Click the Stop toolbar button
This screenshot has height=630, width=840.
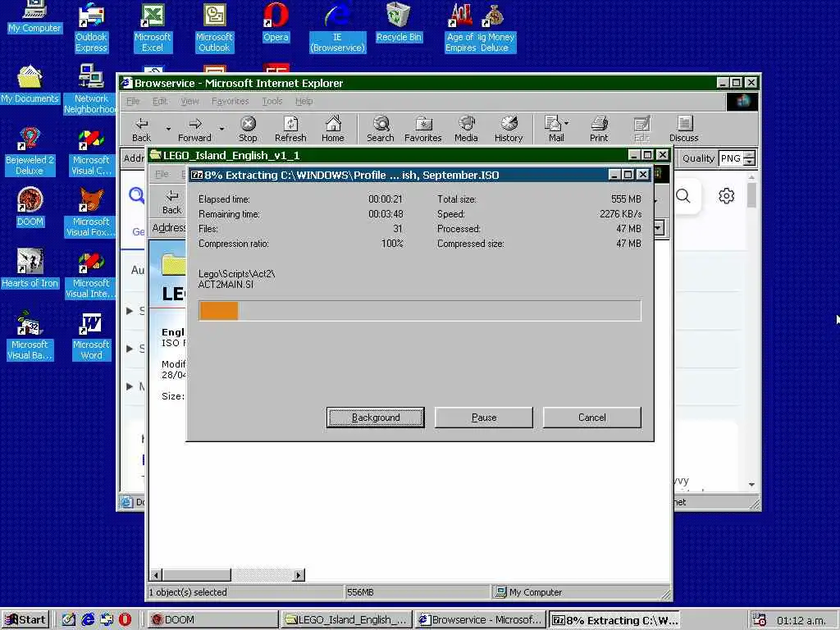(248, 130)
